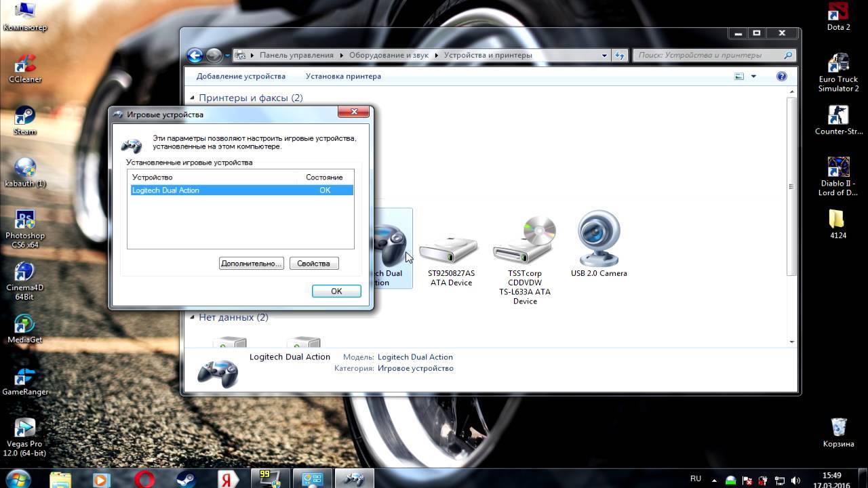Launch Opera browser from the taskbar

click(x=144, y=479)
